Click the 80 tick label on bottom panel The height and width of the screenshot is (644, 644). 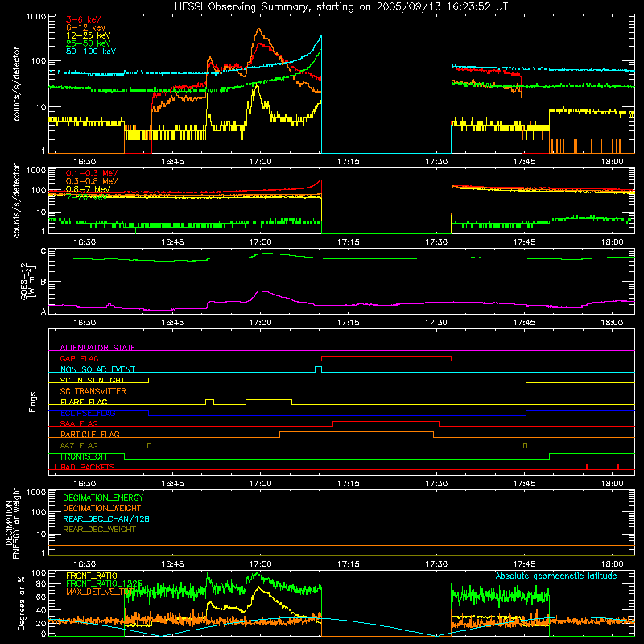[41, 584]
